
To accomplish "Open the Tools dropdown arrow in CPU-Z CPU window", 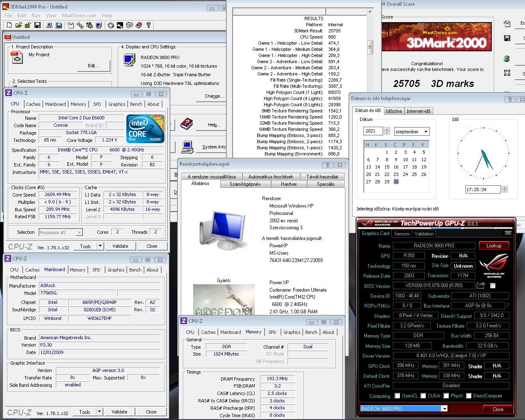I will point(100,246).
